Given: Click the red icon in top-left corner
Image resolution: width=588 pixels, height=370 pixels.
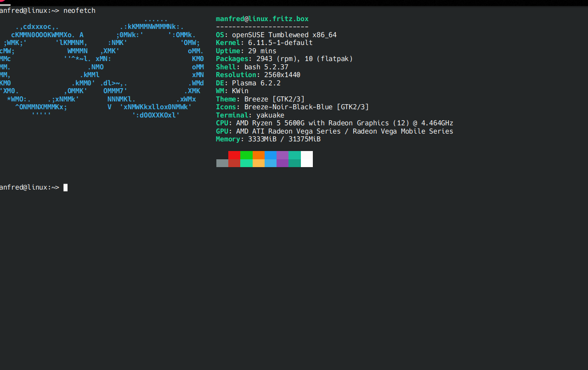Looking at the screenshot, I should tap(2, 2).
